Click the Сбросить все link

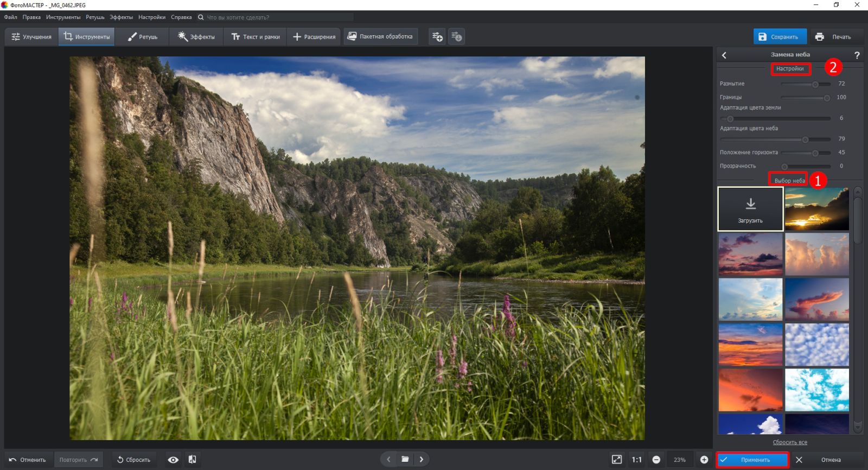[789, 442]
